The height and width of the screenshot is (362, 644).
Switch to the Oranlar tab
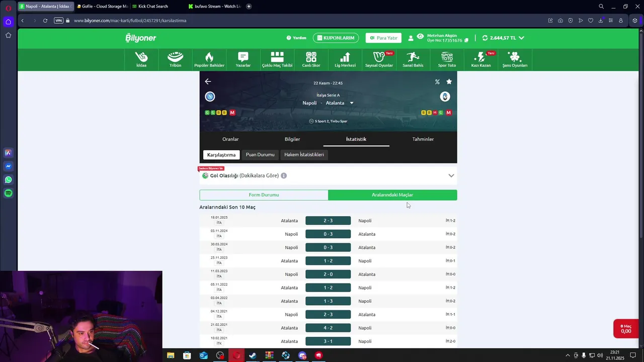(x=230, y=139)
